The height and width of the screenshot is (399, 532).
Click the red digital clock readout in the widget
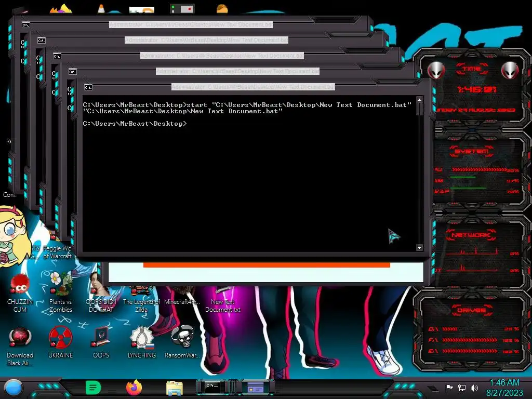[x=477, y=89]
